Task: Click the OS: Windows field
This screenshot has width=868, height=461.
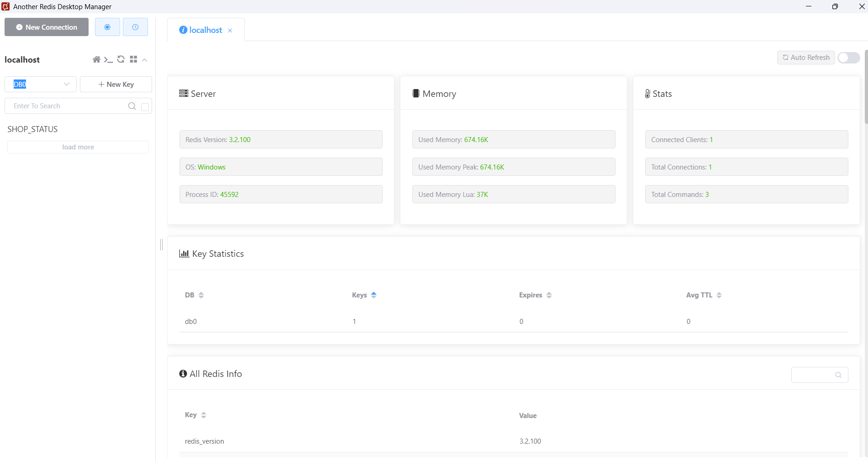Action: coord(281,167)
